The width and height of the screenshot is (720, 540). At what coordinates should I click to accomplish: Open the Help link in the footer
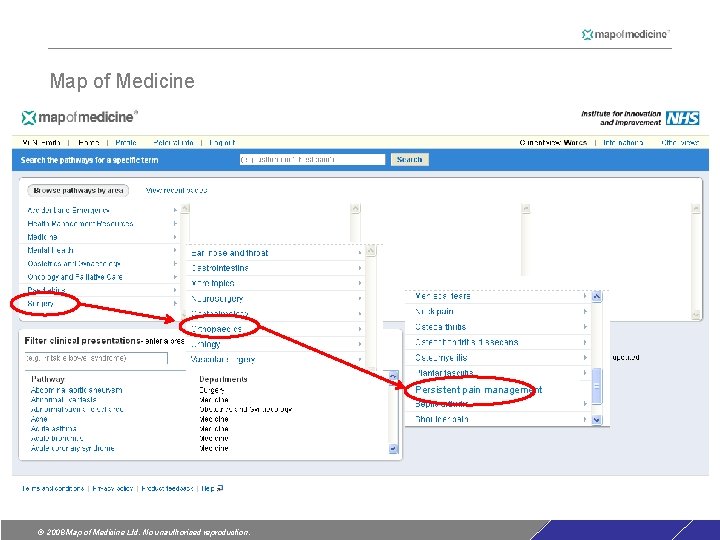point(208,488)
